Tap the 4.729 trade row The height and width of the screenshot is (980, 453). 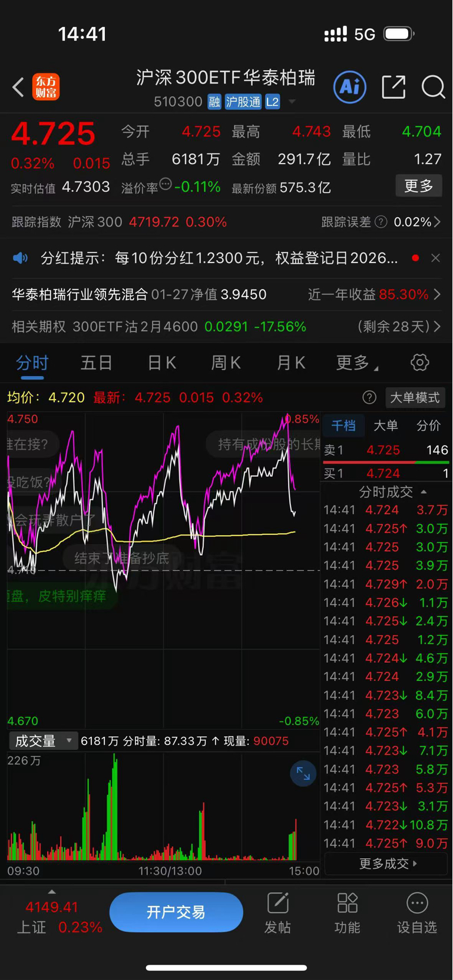(x=386, y=584)
